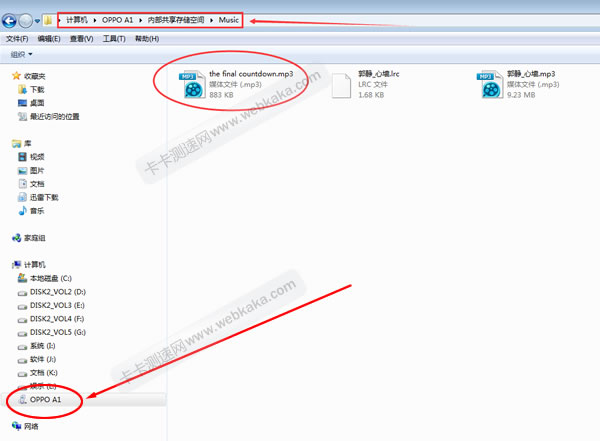Select the 郭静_心墙.mp3 file icon
The width and height of the screenshot is (600, 441).
tap(490, 85)
